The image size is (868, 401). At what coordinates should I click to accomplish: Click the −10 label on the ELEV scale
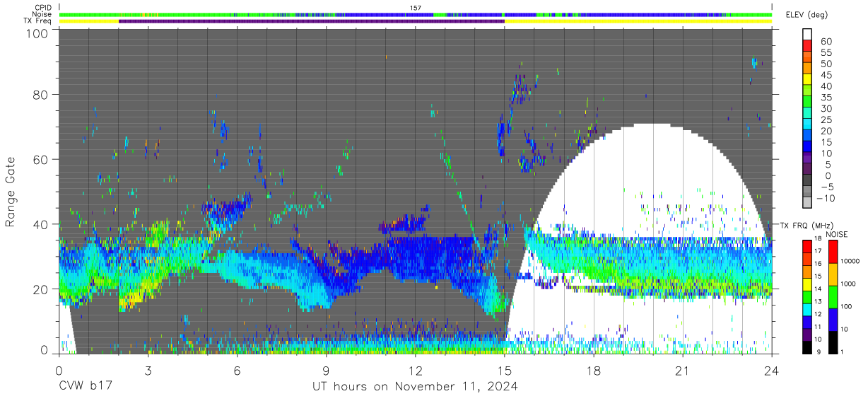tap(825, 197)
